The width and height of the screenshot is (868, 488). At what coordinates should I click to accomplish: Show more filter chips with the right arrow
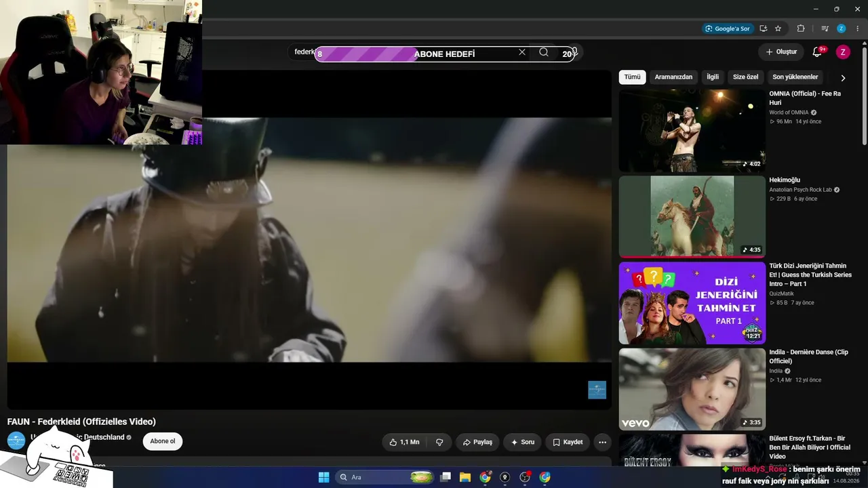point(843,78)
